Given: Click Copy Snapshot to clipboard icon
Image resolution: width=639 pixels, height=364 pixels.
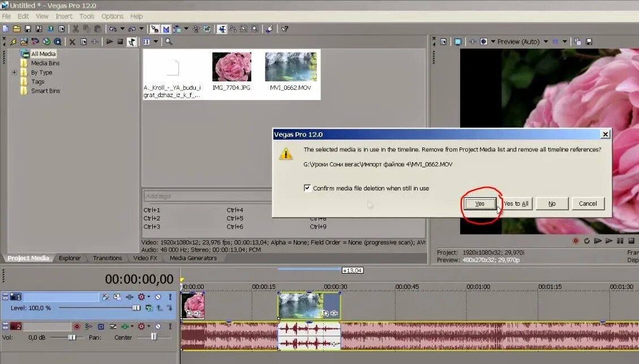Looking at the screenshot, I should pos(577,41).
